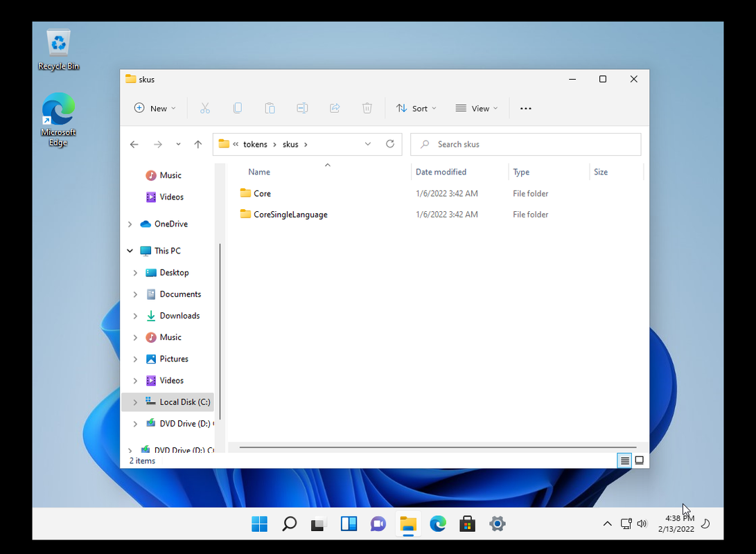Click the horizontal scrollbar in file list
This screenshot has width=756, height=554.
[x=437, y=447]
